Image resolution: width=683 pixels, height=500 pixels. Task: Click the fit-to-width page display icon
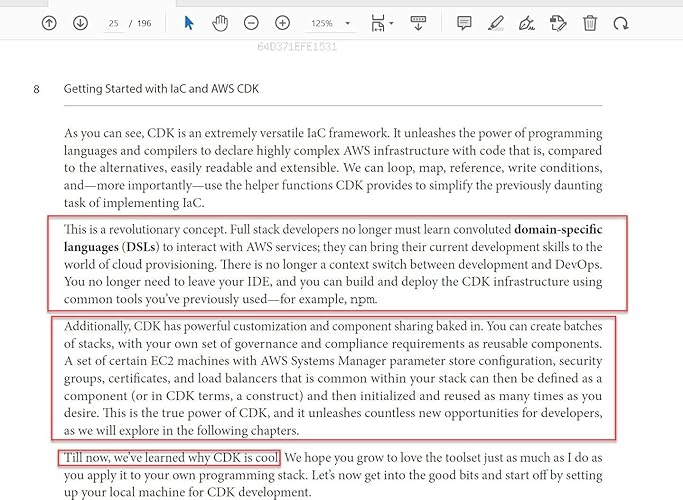[378, 23]
